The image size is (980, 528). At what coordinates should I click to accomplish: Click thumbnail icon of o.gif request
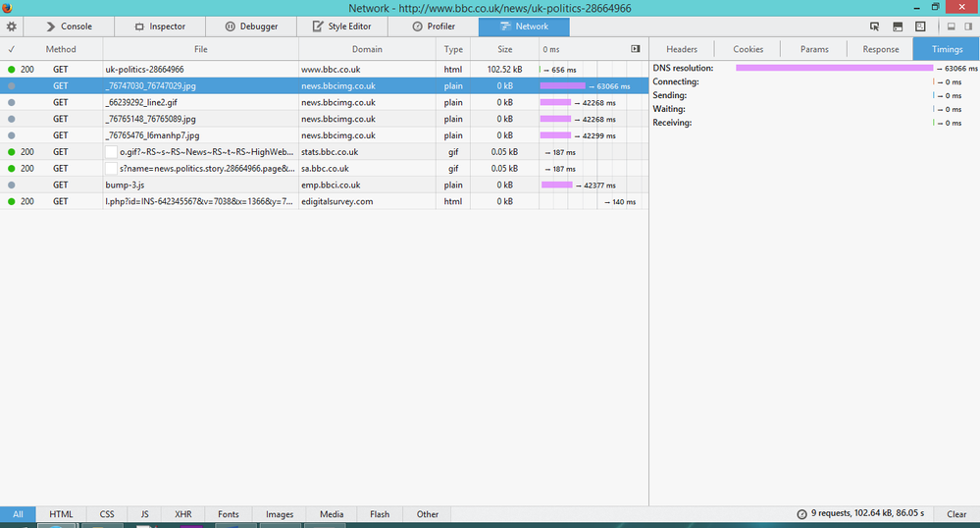(111, 152)
